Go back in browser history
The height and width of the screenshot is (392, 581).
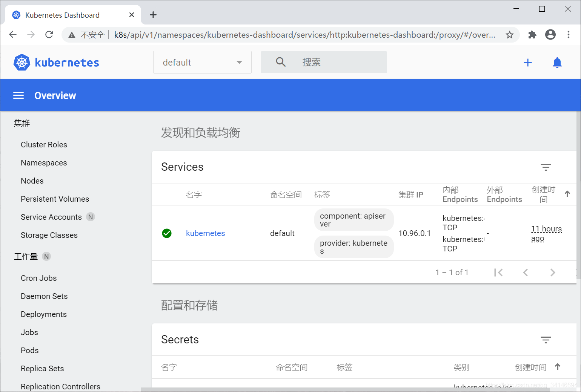(x=13, y=35)
